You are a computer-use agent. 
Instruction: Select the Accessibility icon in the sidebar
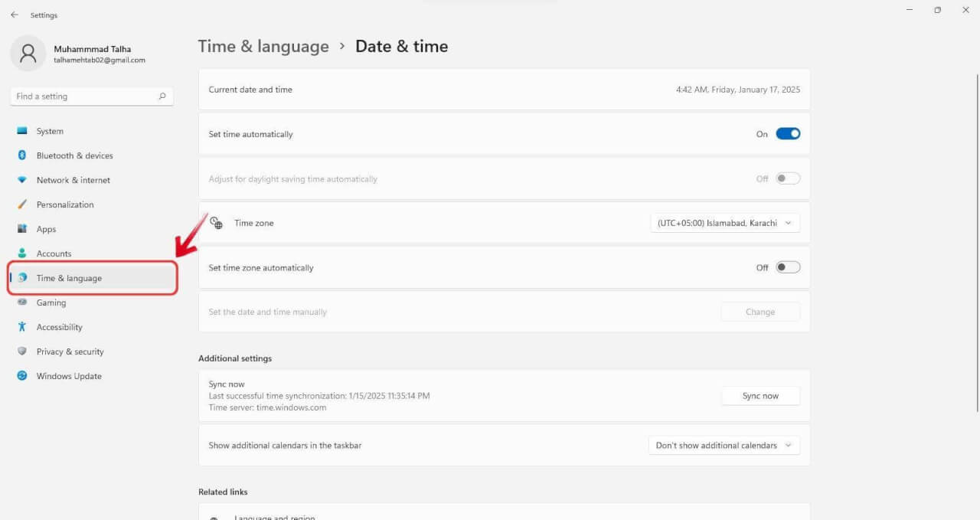point(23,327)
